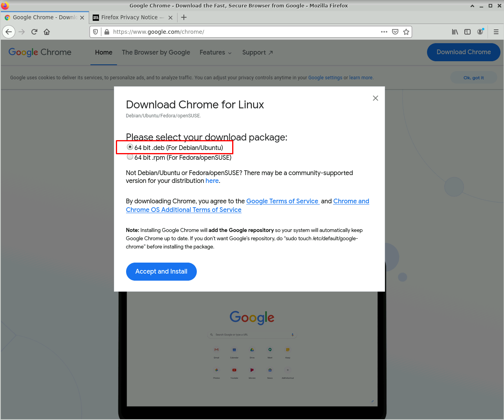Click the Firefox back arrow button

[9, 32]
